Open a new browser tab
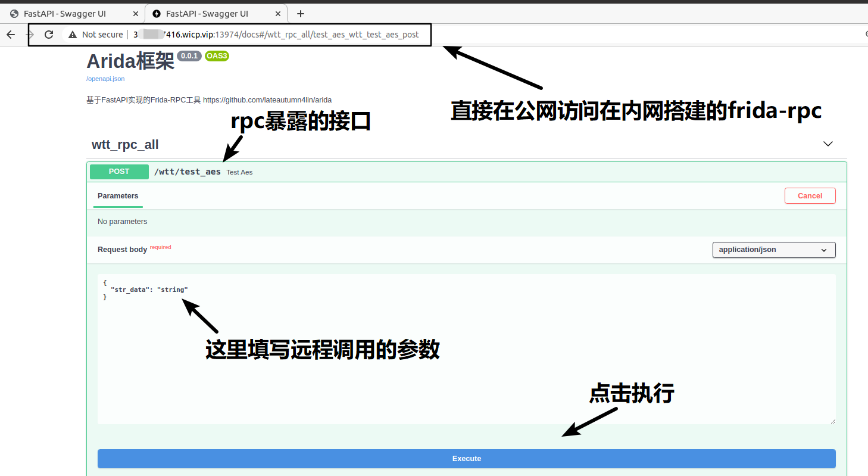This screenshot has height=476, width=868. tap(301, 14)
